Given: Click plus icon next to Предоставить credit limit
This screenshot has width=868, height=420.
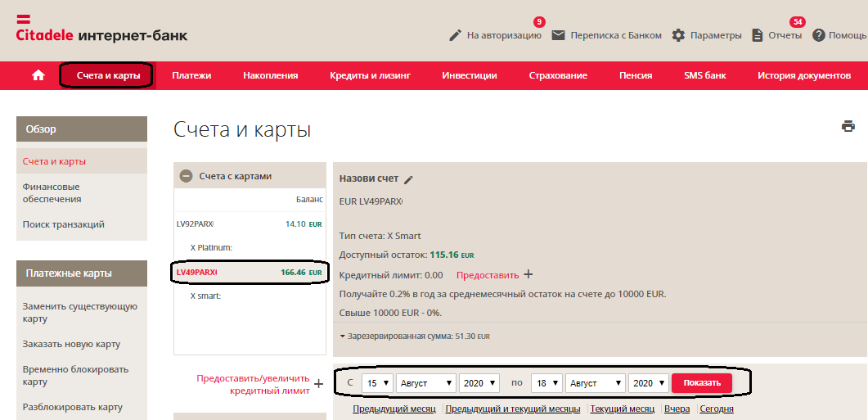Looking at the screenshot, I should coord(528,274).
